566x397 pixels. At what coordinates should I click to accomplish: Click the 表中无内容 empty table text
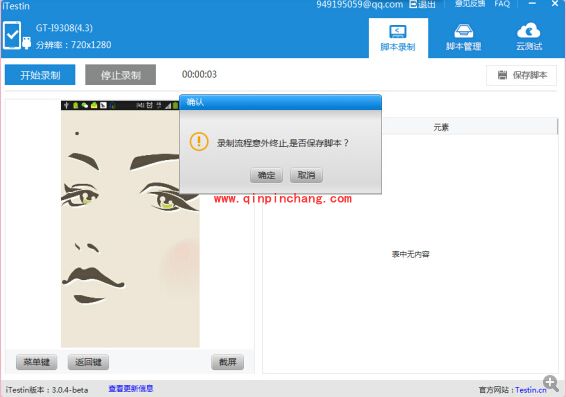(410, 254)
